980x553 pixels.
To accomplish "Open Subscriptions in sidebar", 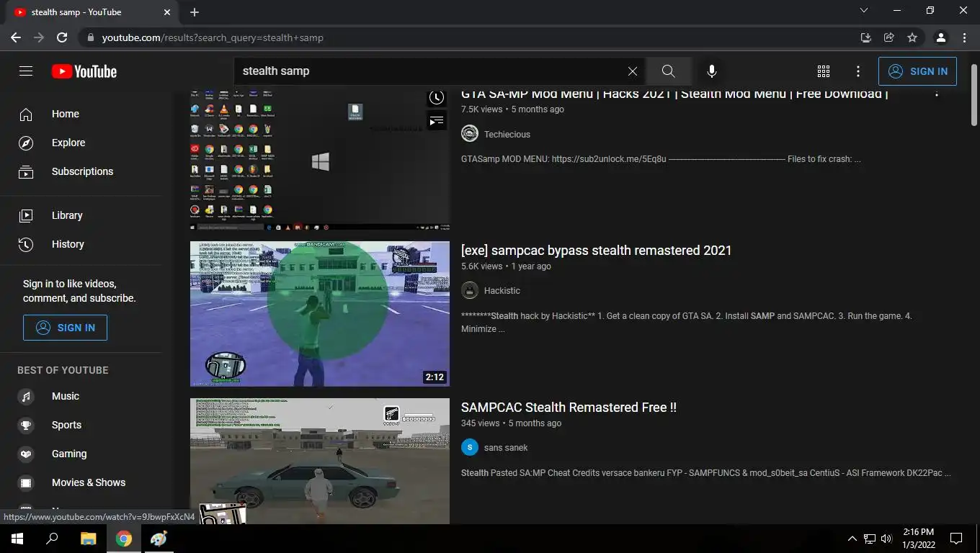I will tap(81, 171).
